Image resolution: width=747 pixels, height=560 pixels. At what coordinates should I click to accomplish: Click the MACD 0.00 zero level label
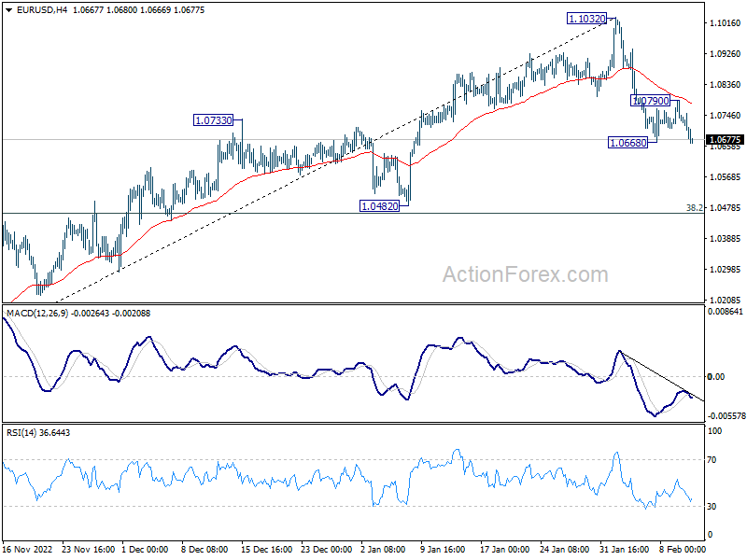715,377
